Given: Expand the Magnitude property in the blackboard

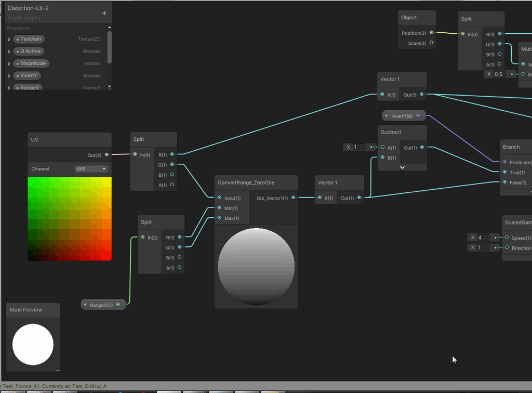Looking at the screenshot, I should 9,64.
